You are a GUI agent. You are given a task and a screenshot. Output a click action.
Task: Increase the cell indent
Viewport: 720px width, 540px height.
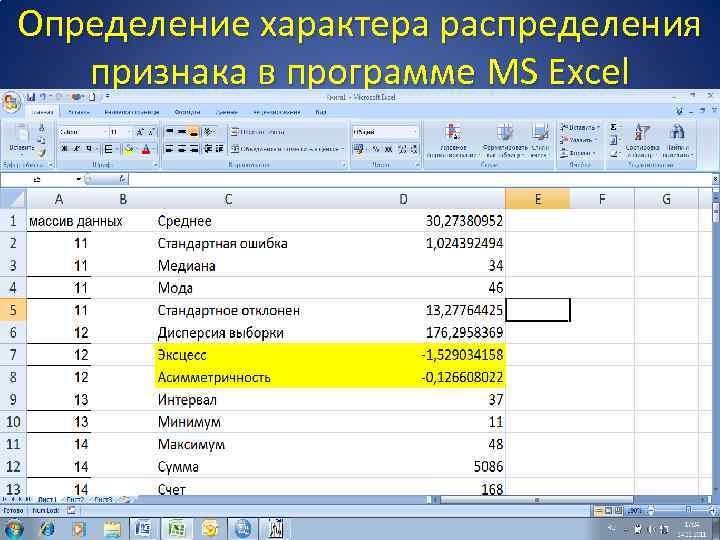tap(219, 149)
